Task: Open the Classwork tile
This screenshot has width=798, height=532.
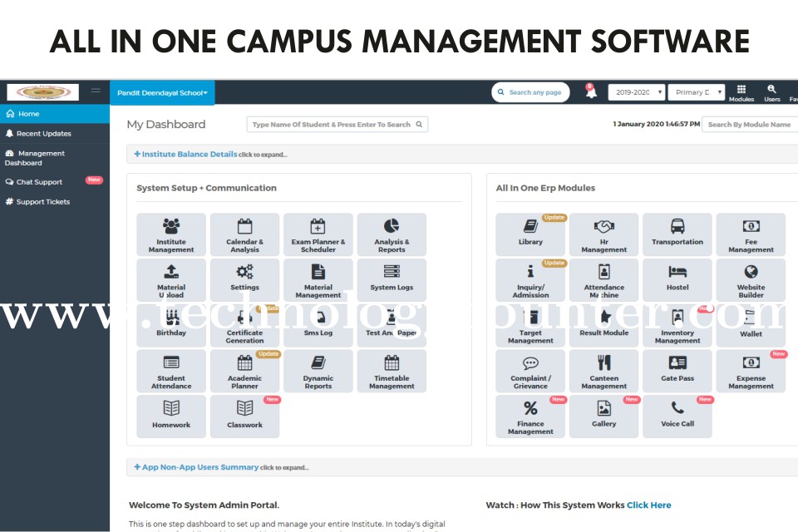Action: (x=244, y=416)
